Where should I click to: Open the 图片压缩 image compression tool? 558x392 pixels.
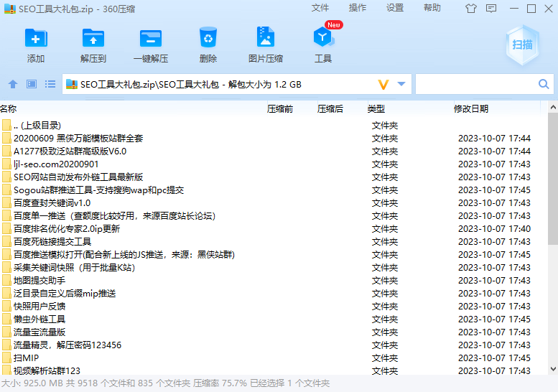266,37
